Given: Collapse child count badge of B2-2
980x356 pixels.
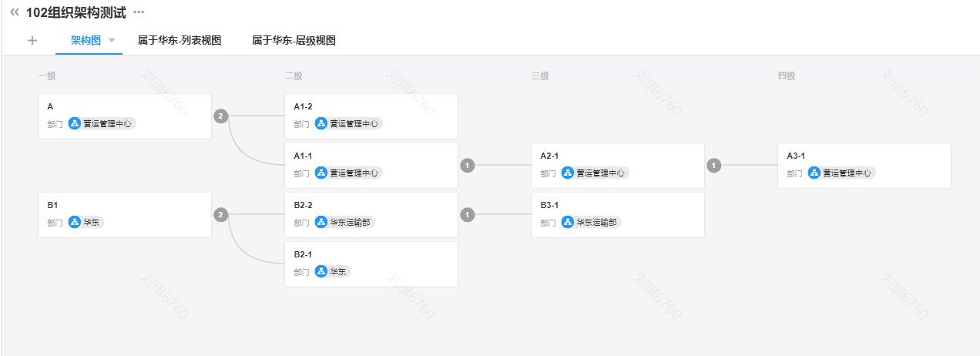Looking at the screenshot, I should pos(468,215).
